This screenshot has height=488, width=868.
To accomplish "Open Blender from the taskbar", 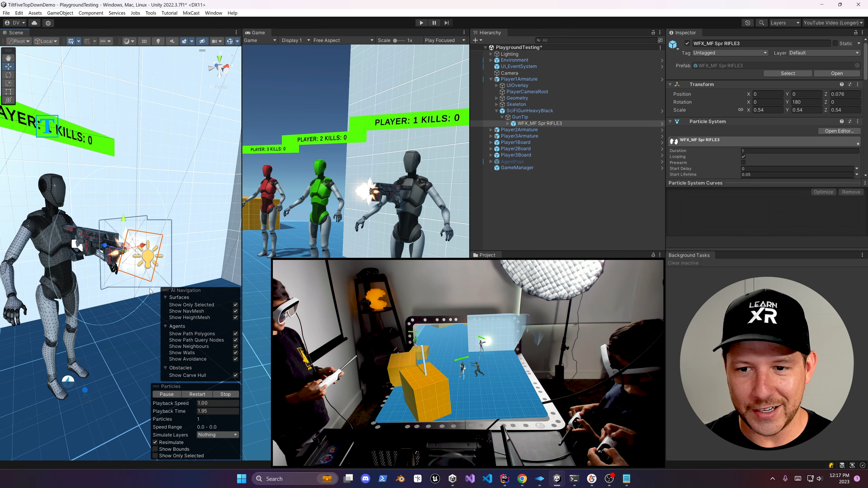I will 400,479.
